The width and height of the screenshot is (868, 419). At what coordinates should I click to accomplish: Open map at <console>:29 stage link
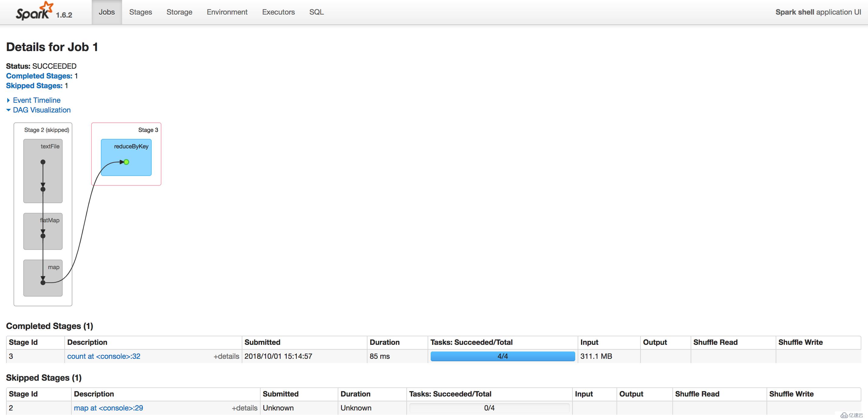coord(108,408)
